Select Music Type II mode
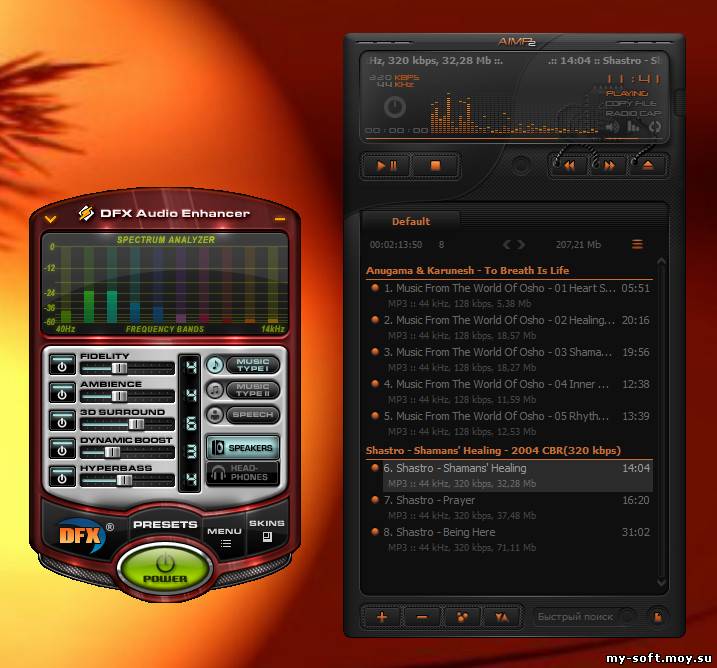 click(x=243, y=390)
